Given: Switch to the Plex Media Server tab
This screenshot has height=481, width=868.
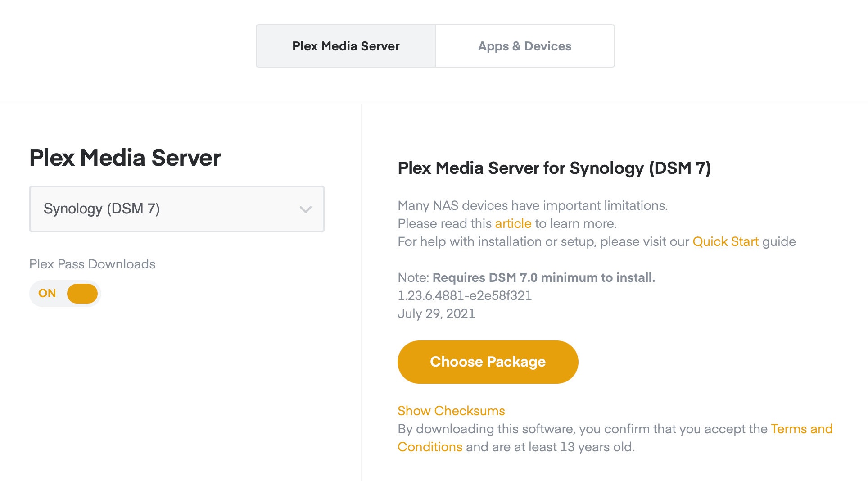Looking at the screenshot, I should (346, 46).
